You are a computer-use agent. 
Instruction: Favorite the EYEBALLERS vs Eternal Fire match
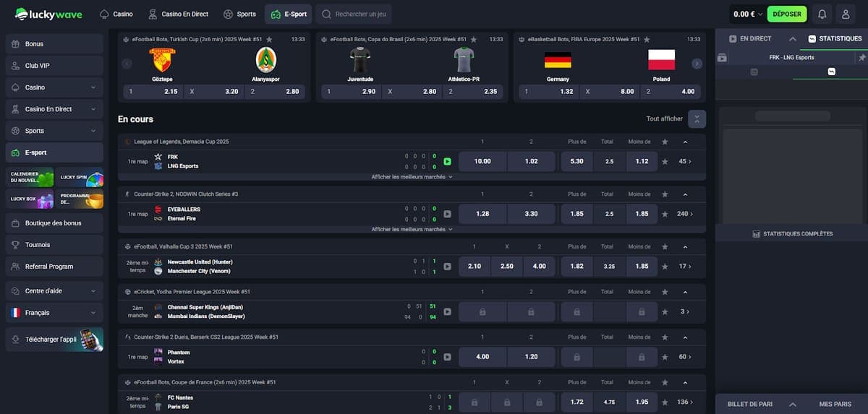pos(665,214)
